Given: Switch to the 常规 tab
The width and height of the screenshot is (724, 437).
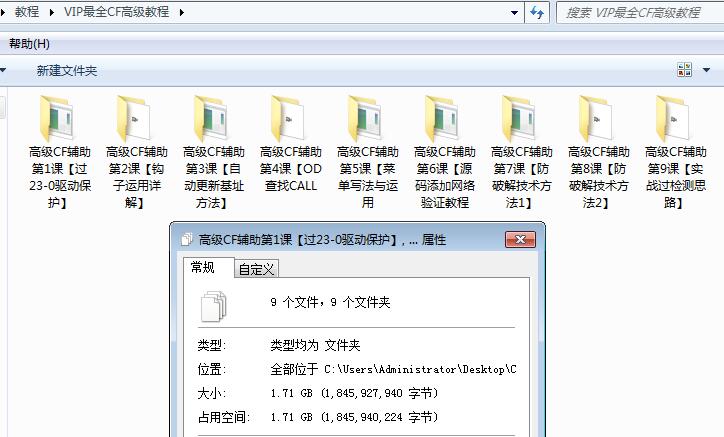Looking at the screenshot, I should (202, 267).
